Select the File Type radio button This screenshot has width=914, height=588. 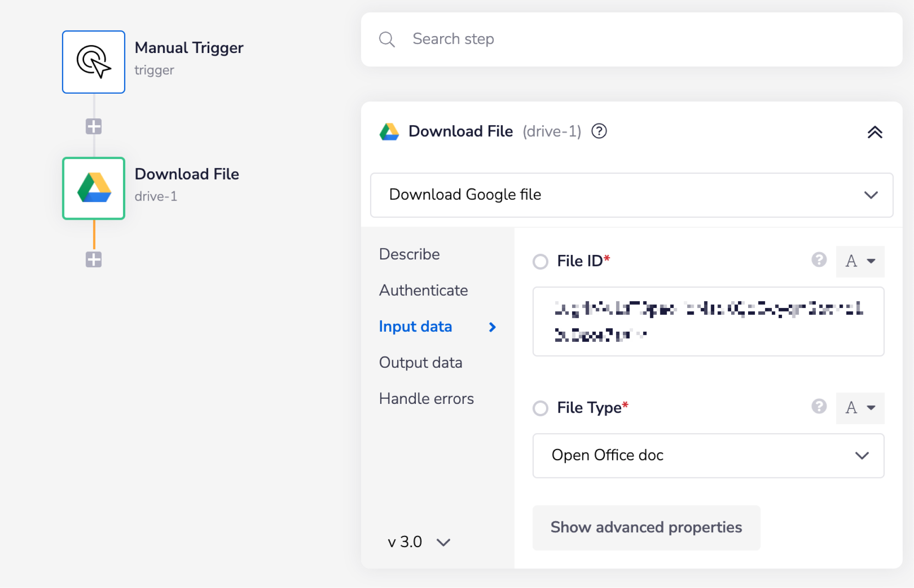coord(540,408)
